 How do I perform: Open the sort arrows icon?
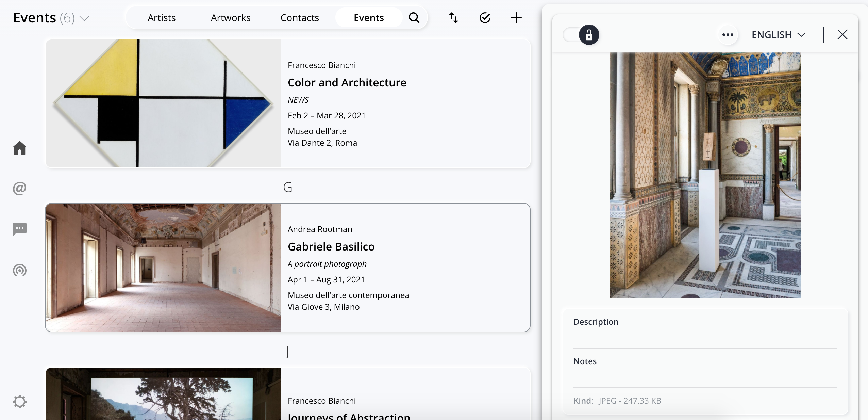454,18
